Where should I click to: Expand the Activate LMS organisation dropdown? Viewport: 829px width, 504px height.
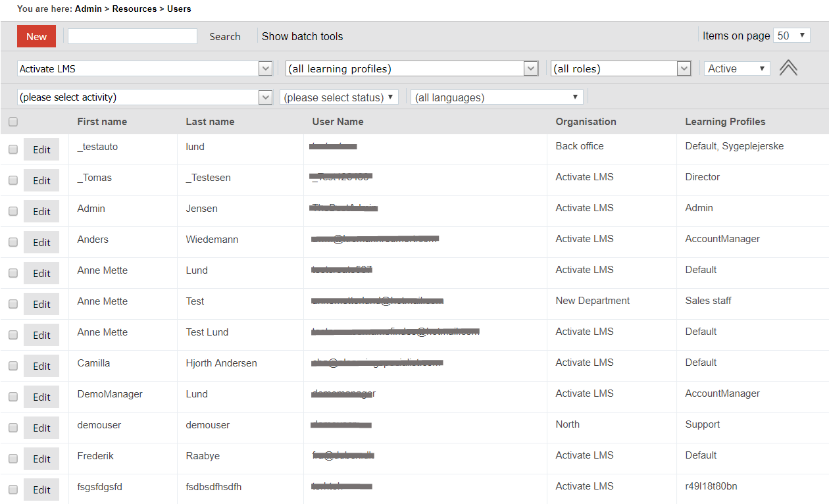(x=145, y=68)
